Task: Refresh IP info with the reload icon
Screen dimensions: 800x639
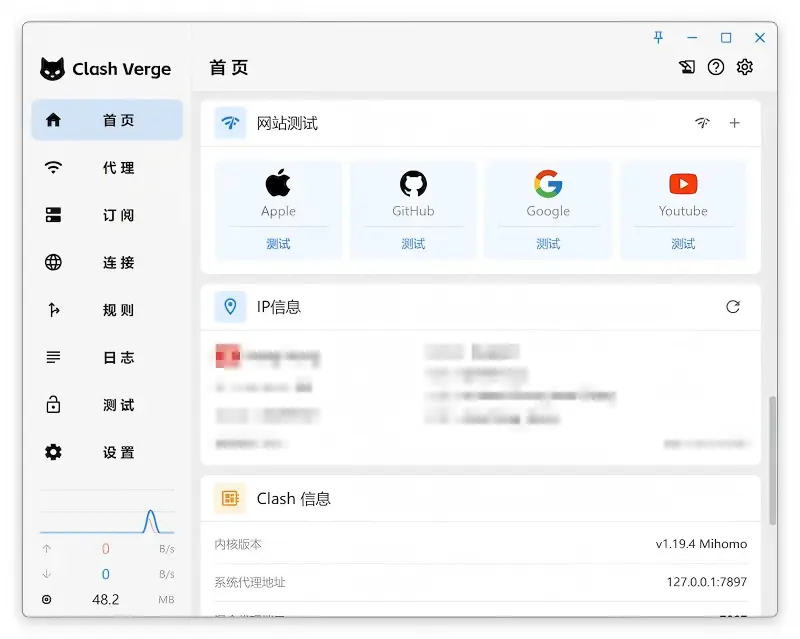Action: 733,307
